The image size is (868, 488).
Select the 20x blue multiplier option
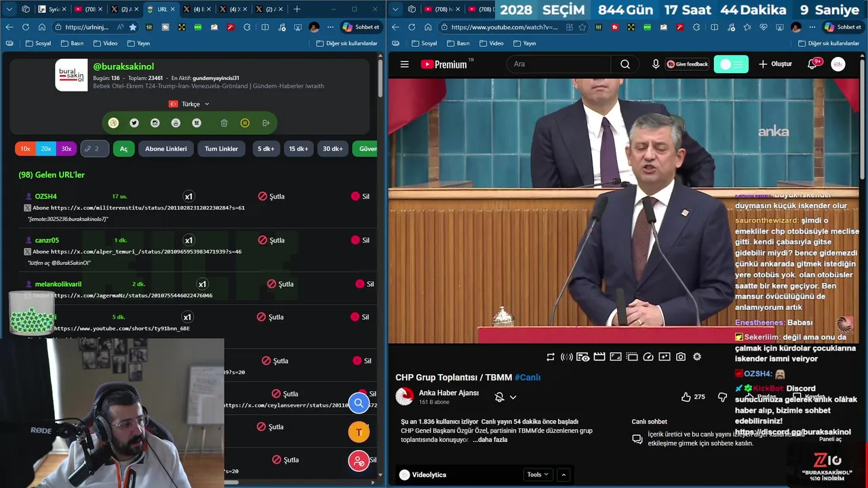[45, 148]
